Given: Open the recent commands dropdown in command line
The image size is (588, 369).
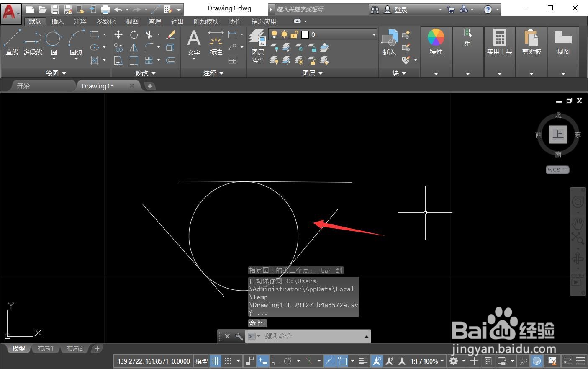Looking at the screenshot, I should [254, 336].
